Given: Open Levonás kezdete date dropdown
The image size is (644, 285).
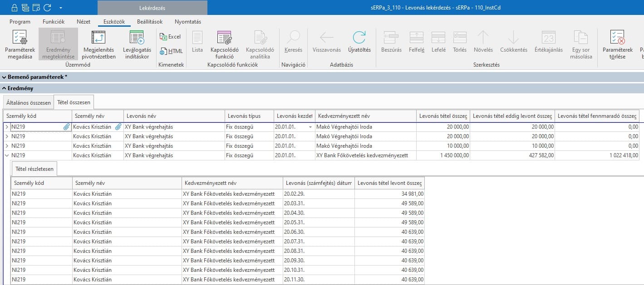Looking at the screenshot, I should point(310,127).
